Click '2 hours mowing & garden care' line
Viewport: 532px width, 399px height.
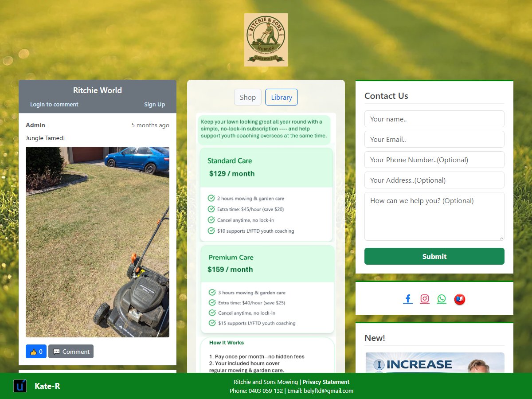[x=250, y=199]
